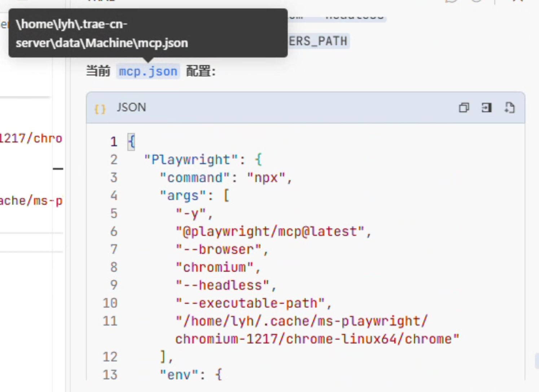Screen dimensions: 539x392
Task: Click the ERS_PATH inline code text
Action: click(x=317, y=41)
